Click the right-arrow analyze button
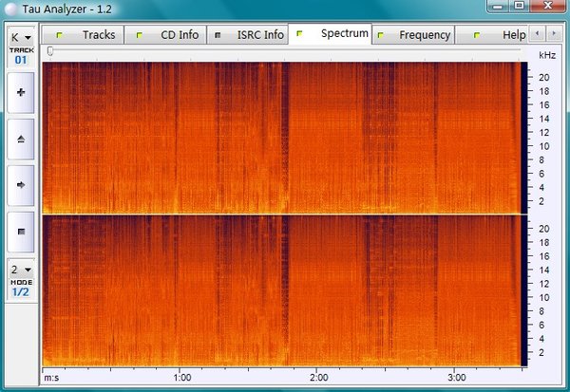The height and width of the screenshot is (392, 570). coord(21,185)
